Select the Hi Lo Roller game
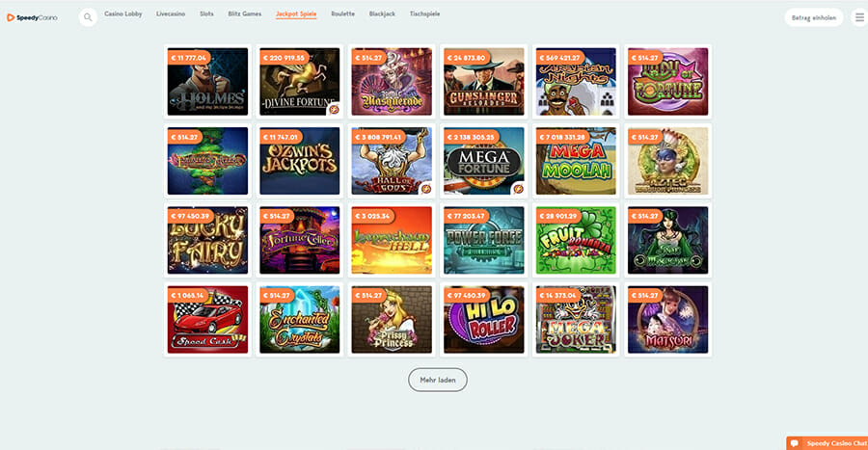This screenshot has width=868, height=450. click(x=484, y=320)
